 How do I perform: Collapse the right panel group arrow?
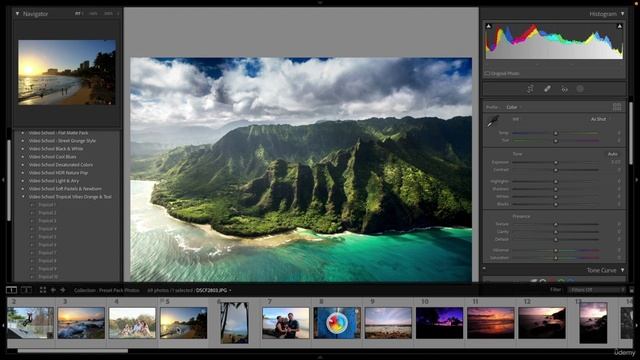coord(637,179)
